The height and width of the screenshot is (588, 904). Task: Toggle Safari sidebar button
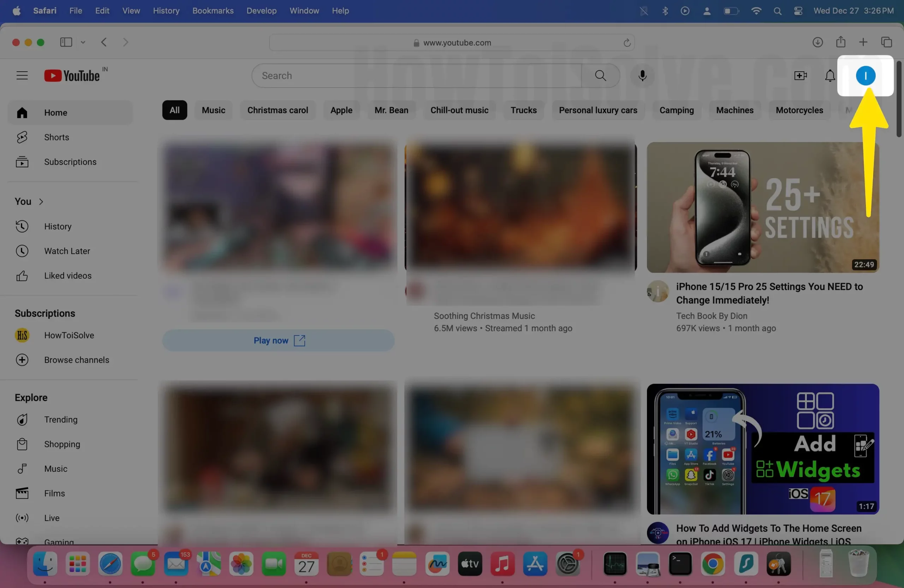pyautogui.click(x=66, y=42)
